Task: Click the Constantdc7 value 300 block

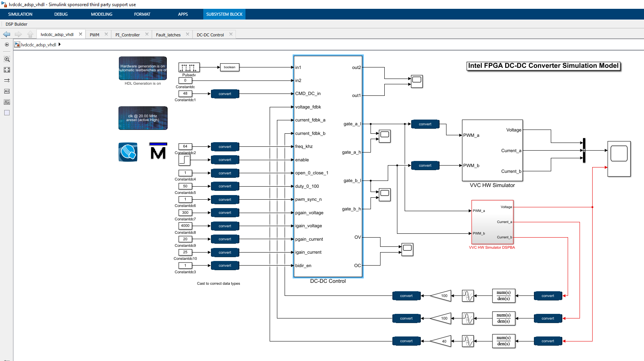Action: [x=185, y=213]
